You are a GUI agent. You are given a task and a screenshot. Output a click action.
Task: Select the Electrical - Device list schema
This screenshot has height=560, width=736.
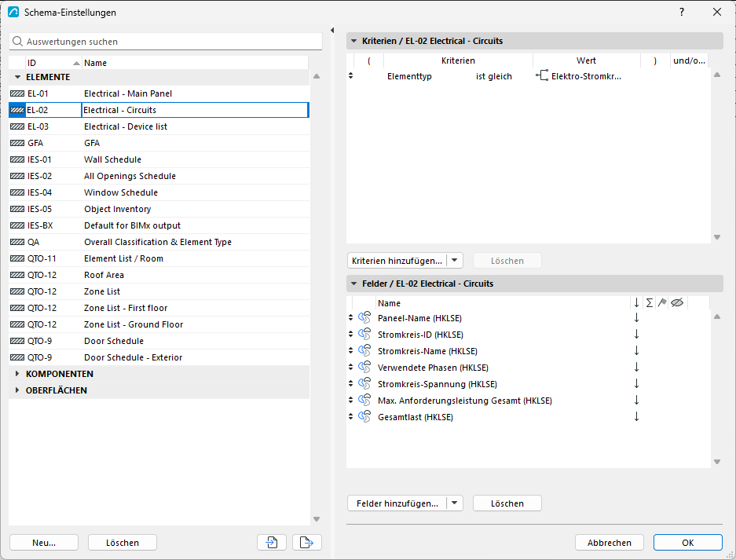pos(159,126)
